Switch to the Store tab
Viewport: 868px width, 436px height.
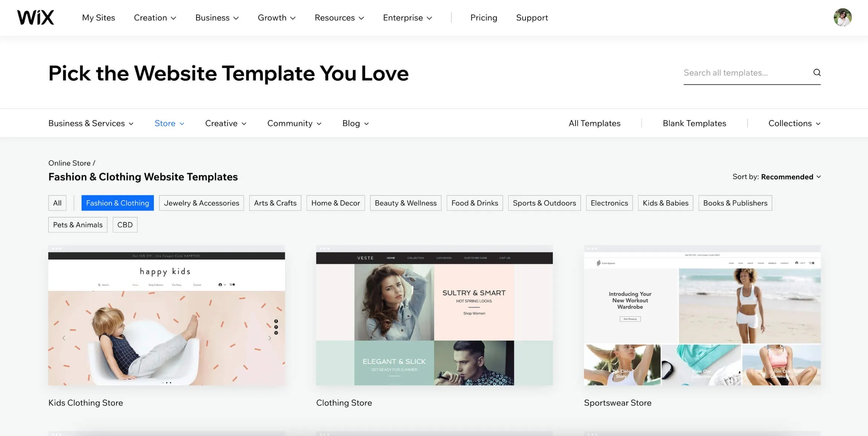coord(169,123)
